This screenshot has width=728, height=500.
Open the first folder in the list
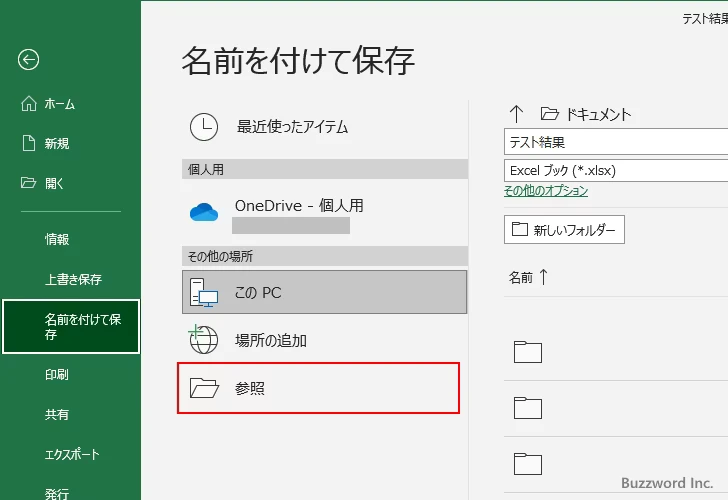point(528,352)
